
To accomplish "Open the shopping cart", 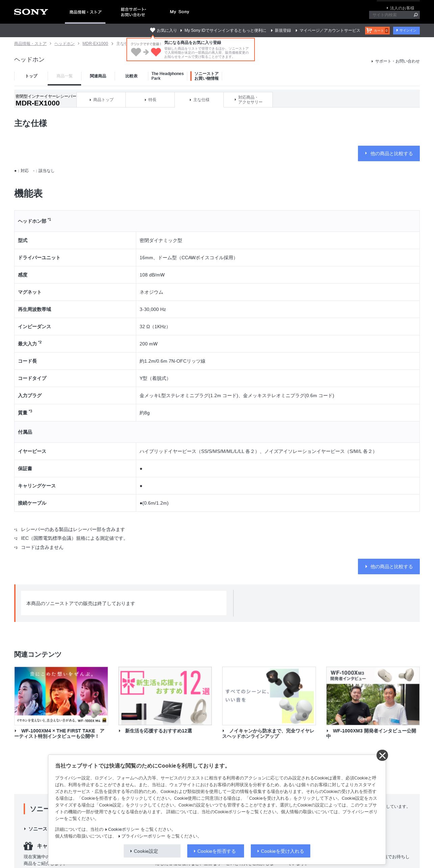I will pyautogui.click(x=377, y=30).
